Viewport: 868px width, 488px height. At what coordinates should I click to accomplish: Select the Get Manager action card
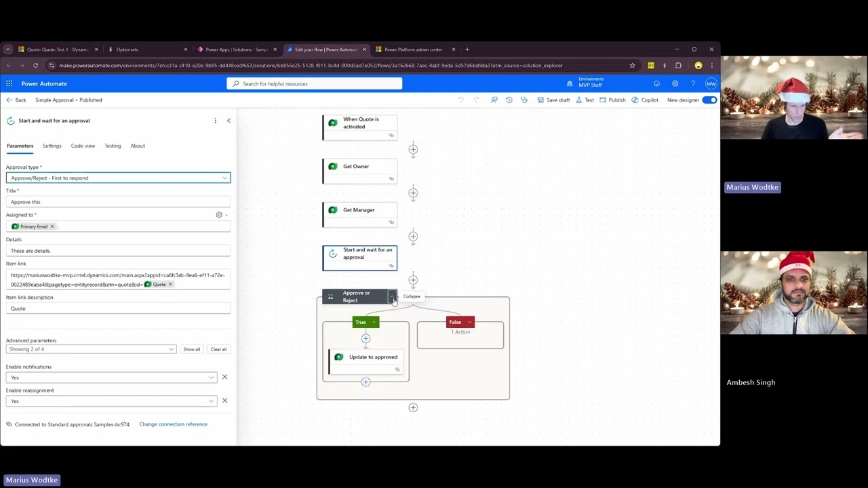click(x=359, y=214)
